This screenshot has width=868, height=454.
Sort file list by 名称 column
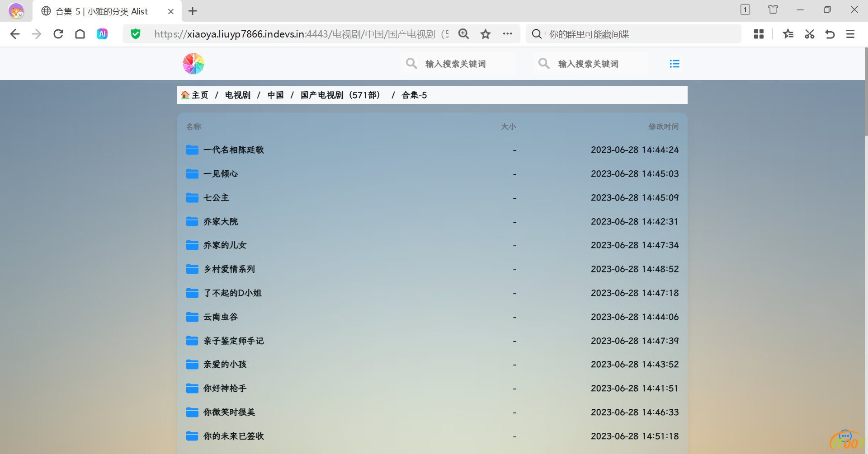tap(193, 126)
